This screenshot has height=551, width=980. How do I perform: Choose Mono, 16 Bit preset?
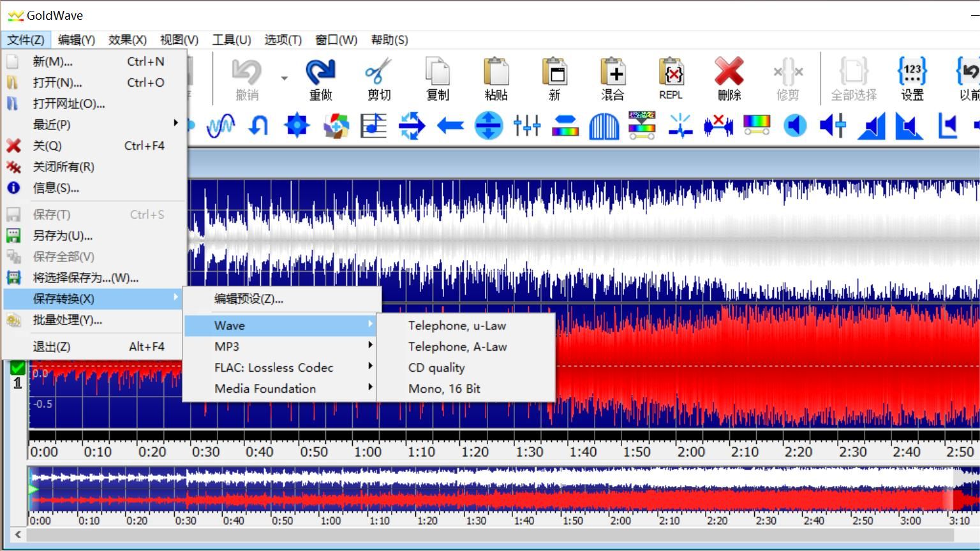(x=466, y=388)
